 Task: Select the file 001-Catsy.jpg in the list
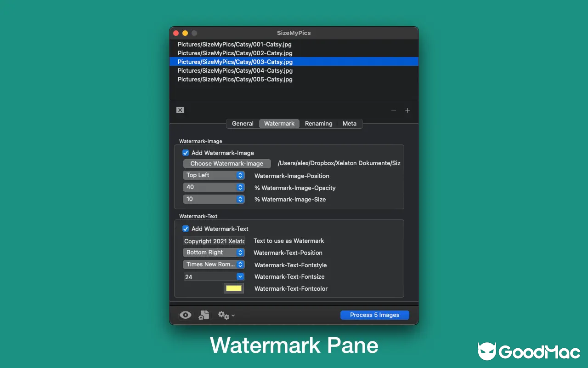pos(235,44)
